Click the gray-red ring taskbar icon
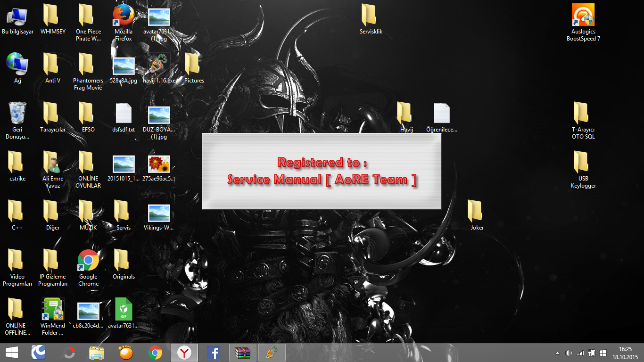The height and width of the screenshot is (362, 644). (x=69, y=353)
